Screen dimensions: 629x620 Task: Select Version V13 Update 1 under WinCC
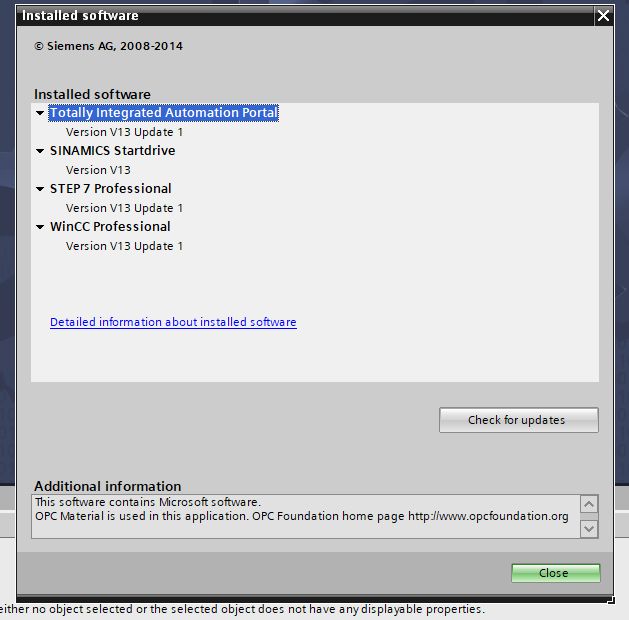pos(124,246)
